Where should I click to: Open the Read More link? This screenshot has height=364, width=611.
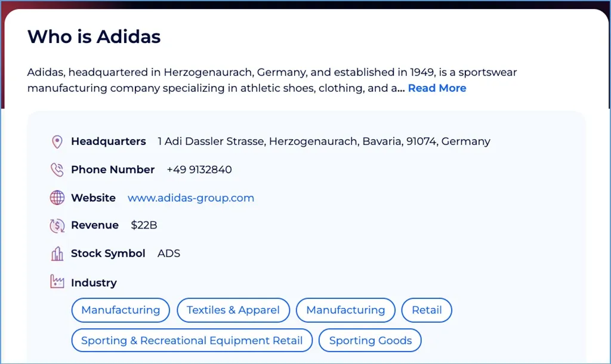[x=437, y=88]
